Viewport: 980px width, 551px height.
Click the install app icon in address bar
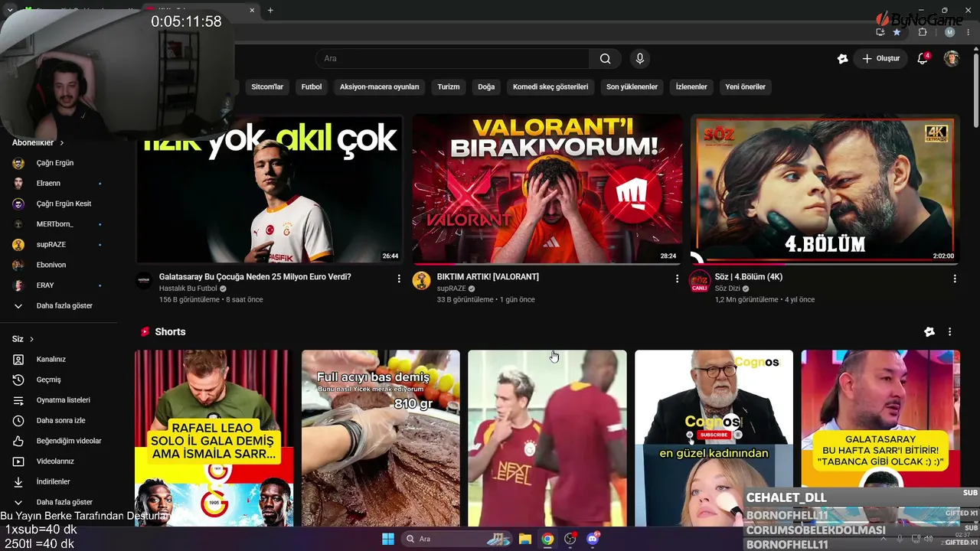click(x=880, y=32)
